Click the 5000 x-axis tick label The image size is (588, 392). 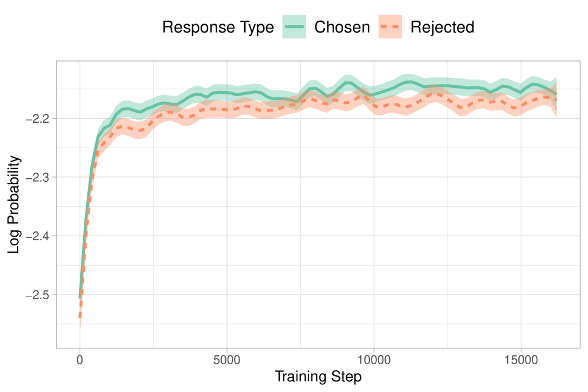click(226, 361)
